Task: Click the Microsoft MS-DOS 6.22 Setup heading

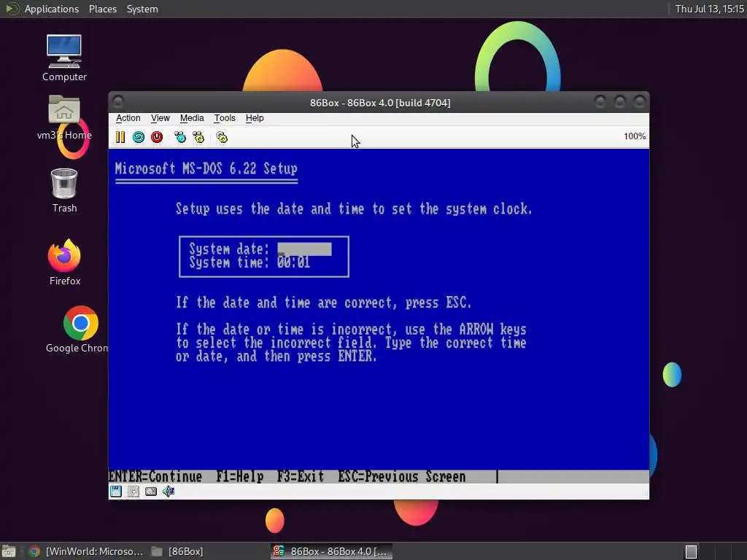Action: tap(206, 168)
